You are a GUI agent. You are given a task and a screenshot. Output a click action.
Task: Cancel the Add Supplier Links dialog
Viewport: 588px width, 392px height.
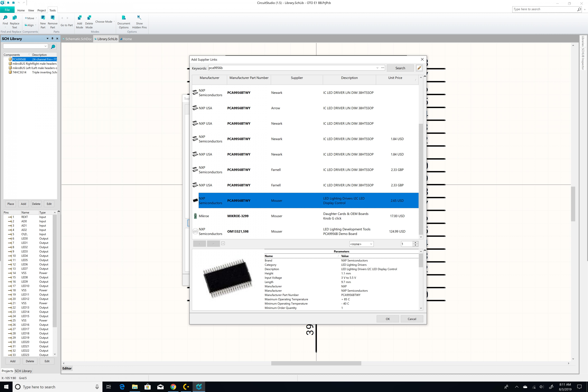pos(412,319)
